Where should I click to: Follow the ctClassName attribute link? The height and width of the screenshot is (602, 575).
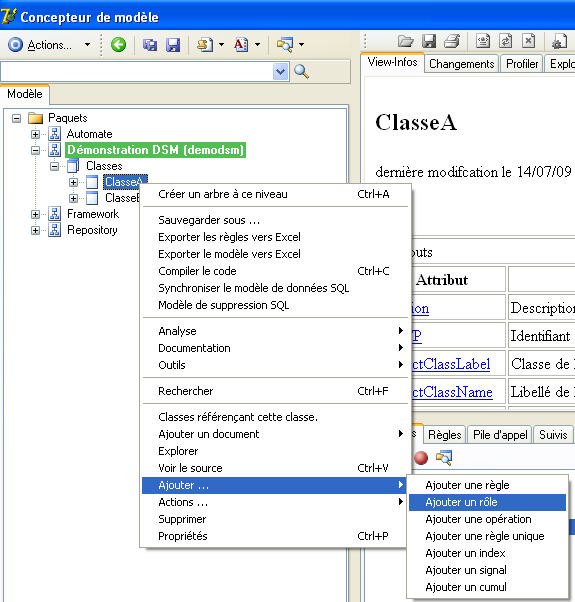453,392
